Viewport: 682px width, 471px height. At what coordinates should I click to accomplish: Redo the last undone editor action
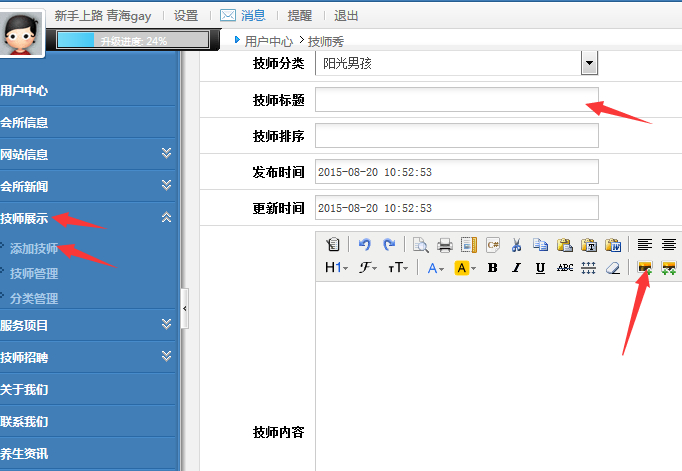tap(389, 244)
